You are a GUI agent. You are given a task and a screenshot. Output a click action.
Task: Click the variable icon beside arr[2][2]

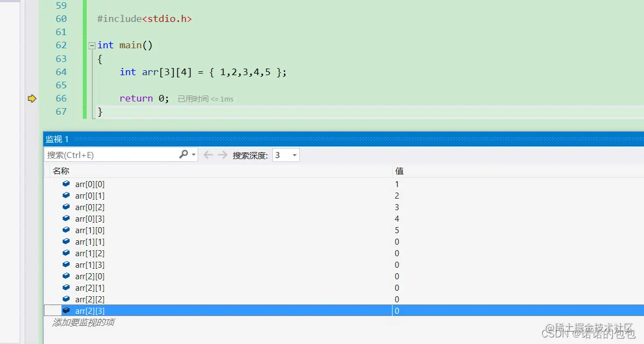66,299
